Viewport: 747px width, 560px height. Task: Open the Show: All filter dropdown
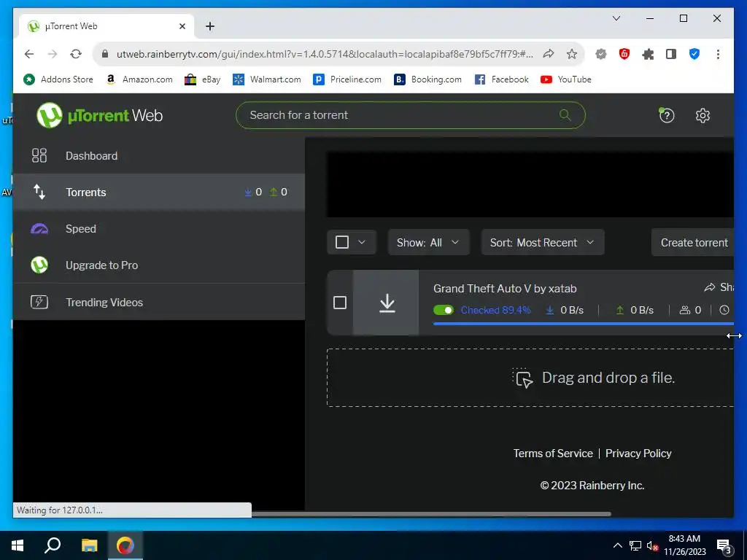(x=428, y=242)
